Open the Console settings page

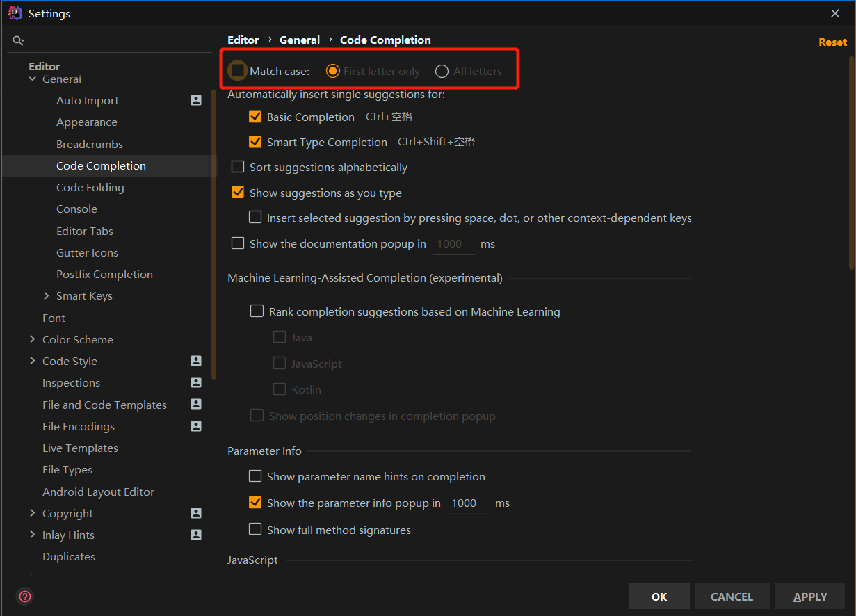[x=76, y=209]
